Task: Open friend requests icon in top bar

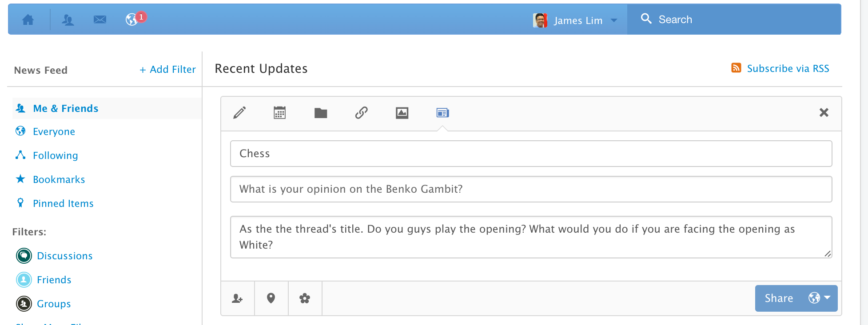Action: (x=68, y=20)
